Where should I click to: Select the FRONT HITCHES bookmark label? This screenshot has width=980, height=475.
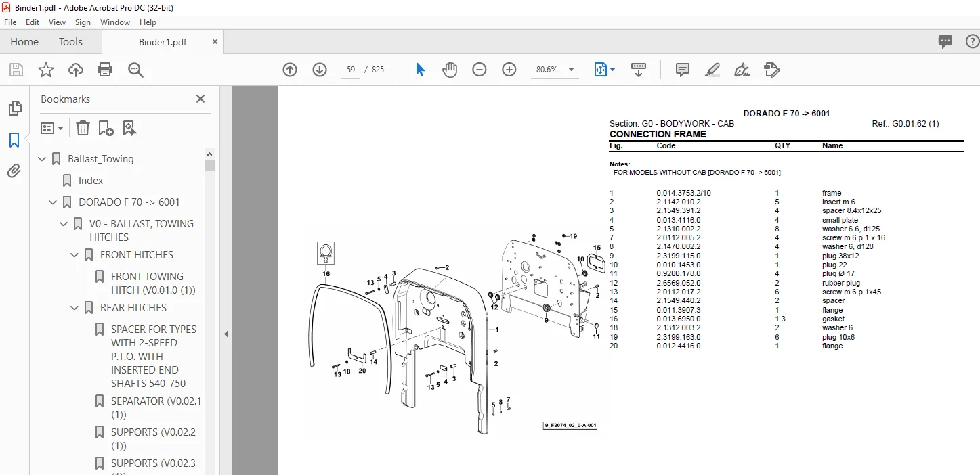coord(137,255)
